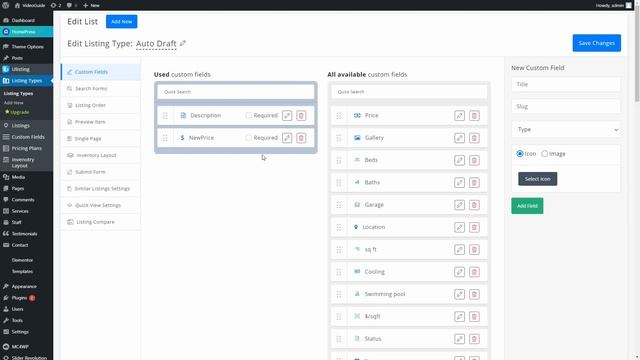Open the Listing Order tab
This screenshot has width=640, height=360.
[101, 105]
